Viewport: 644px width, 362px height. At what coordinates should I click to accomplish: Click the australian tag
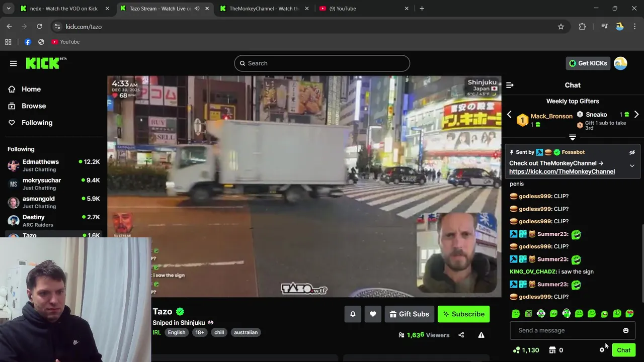(x=246, y=332)
